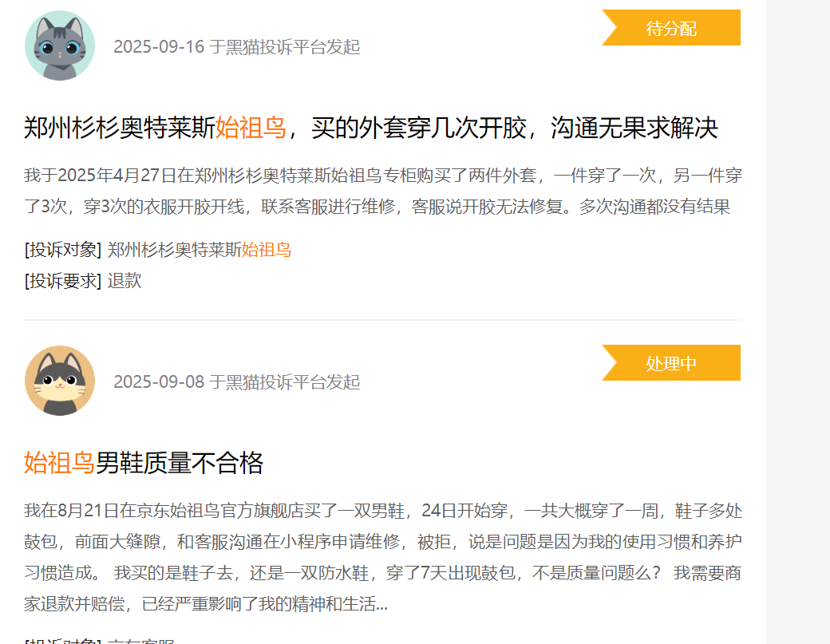Screen dimensions: 830x644
Task: Click the dark cat avatar on orange background
Action: click(x=60, y=381)
